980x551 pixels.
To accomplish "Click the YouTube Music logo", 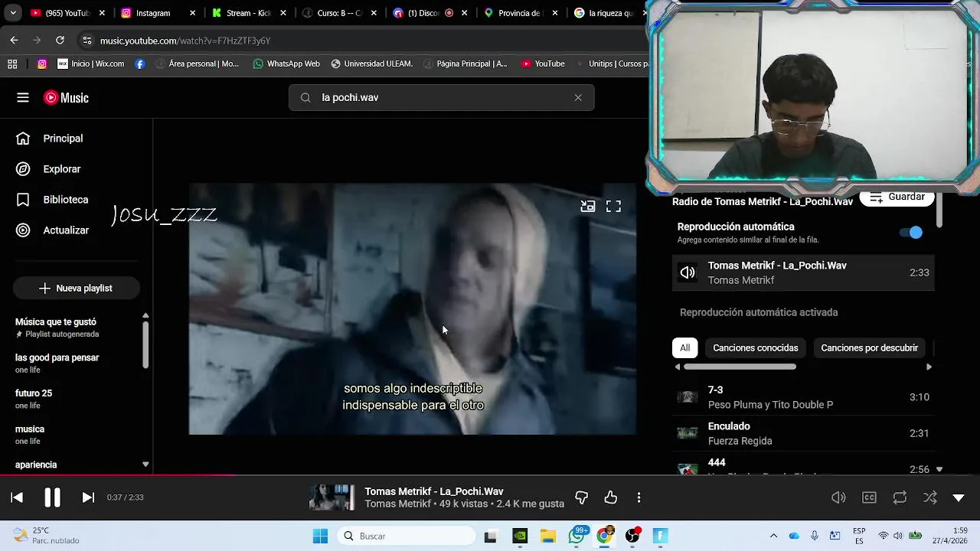I will tap(66, 98).
